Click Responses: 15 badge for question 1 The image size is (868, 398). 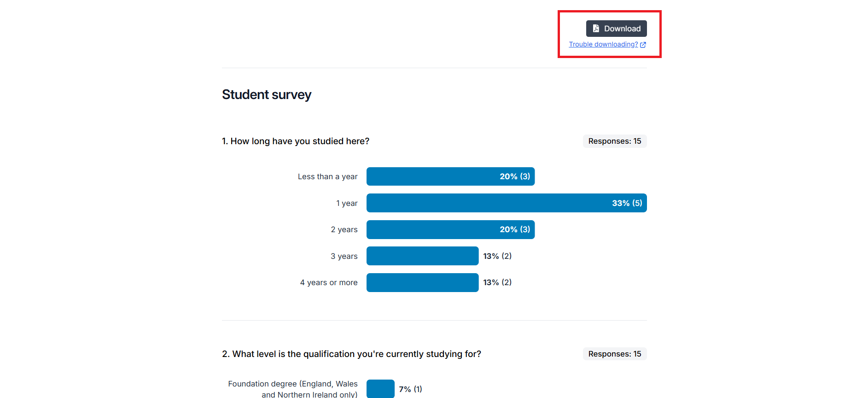pyautogui.click(x=615, y=141)
